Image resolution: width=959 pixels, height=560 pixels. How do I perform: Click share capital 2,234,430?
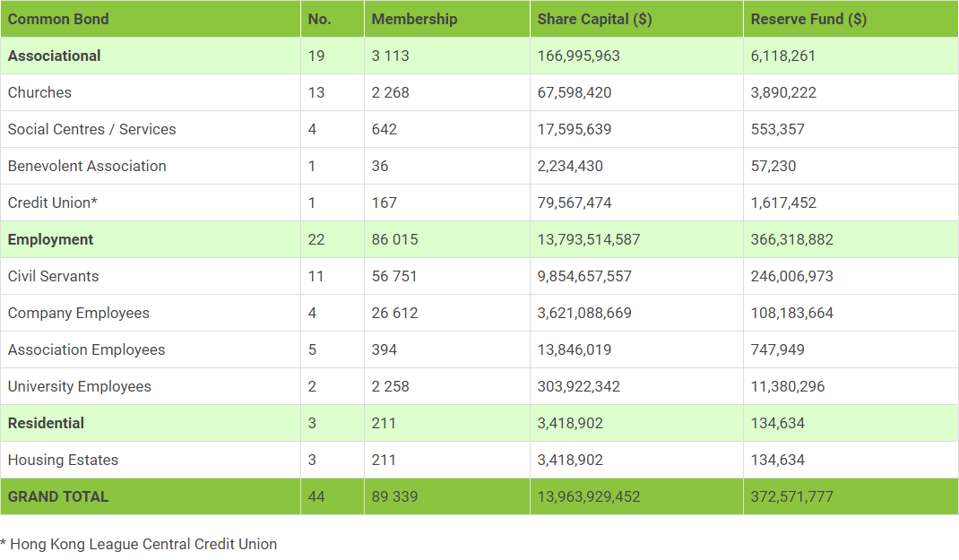(570, 166)
